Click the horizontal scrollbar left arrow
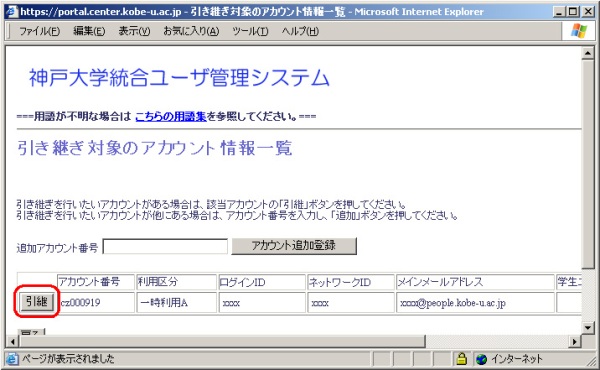 pyautogui.click(x=12, y=341)
